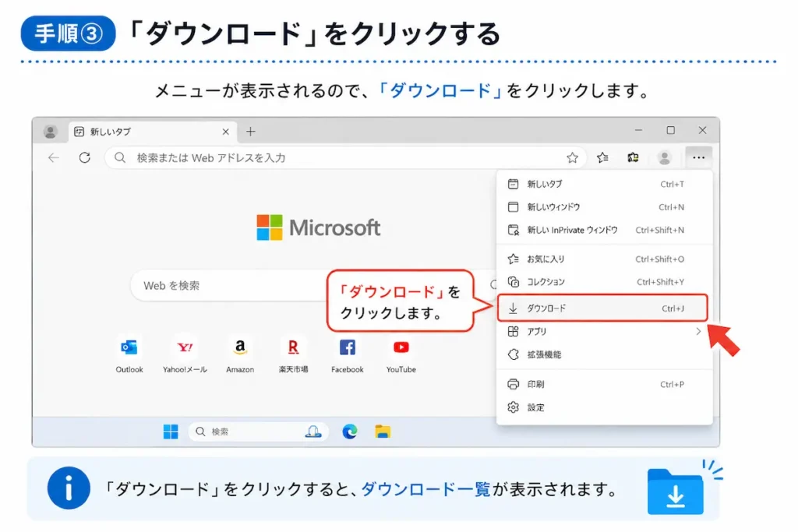
Task: Open a new tab with plus button
Action: click(250, 132)
